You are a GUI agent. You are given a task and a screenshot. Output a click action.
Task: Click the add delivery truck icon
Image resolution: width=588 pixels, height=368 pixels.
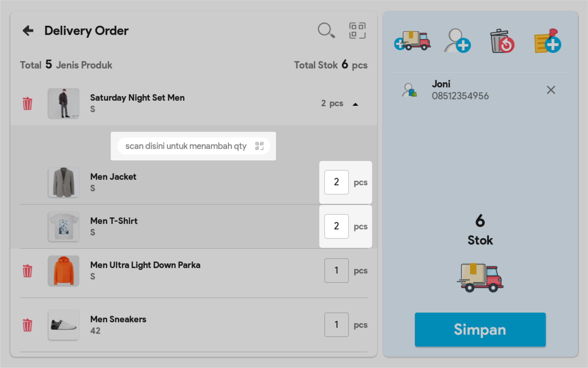(x=413, y=41)
